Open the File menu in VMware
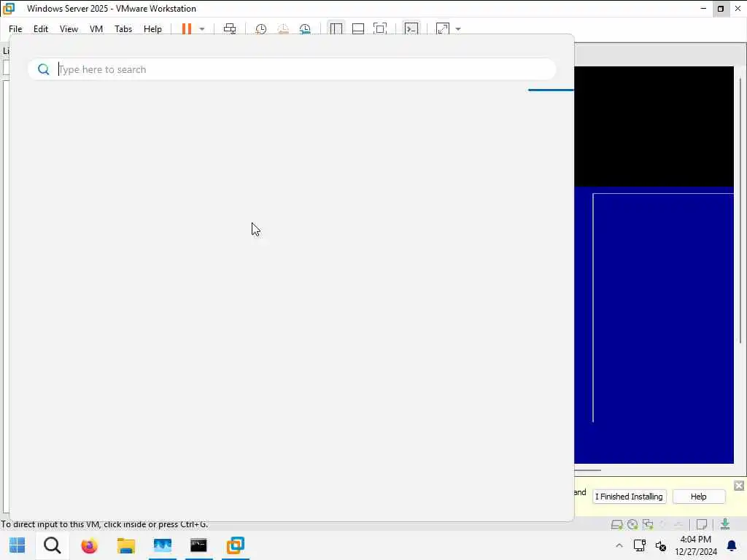Image resolution: width=747 pixels, height=560 pixels. (15, 29)
